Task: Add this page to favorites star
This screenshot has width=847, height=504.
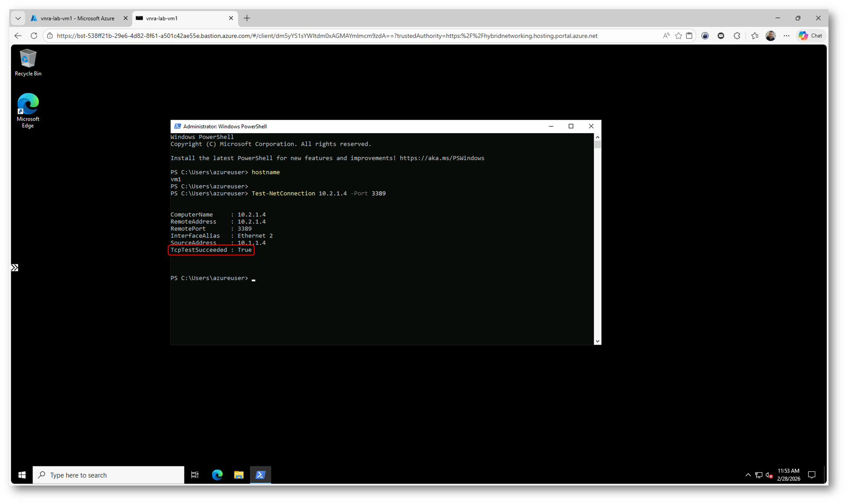Action: click(x=679, y=36)
